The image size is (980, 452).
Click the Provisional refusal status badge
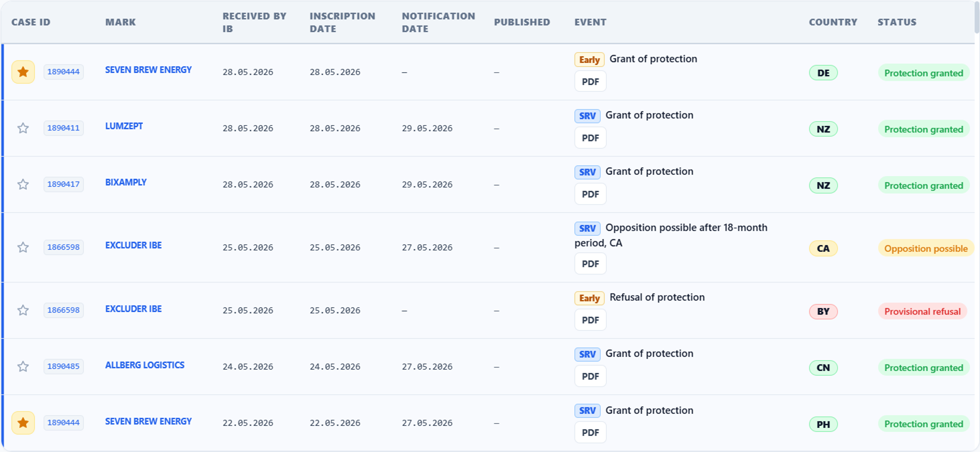tap(922, 311)
